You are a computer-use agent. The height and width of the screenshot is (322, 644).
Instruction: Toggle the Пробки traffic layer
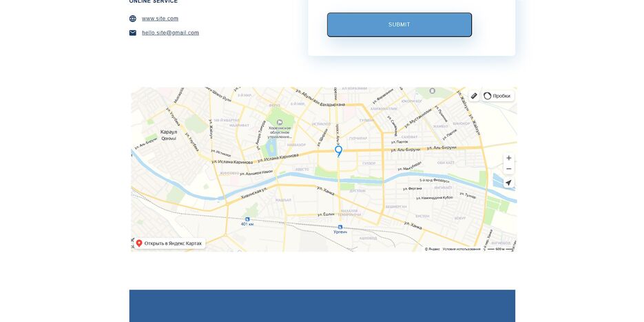tap(498, 96)
